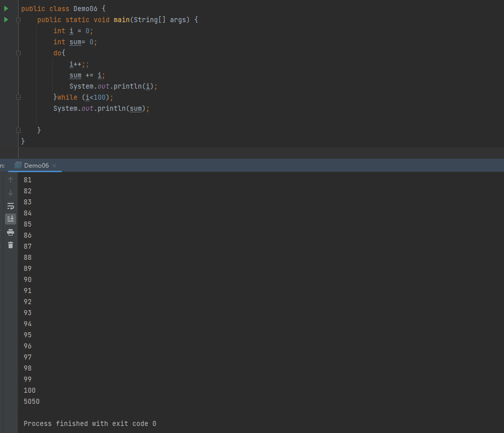Click the 'int i = 0;' line
Viewport: 504px width, 433px height.
73,31
